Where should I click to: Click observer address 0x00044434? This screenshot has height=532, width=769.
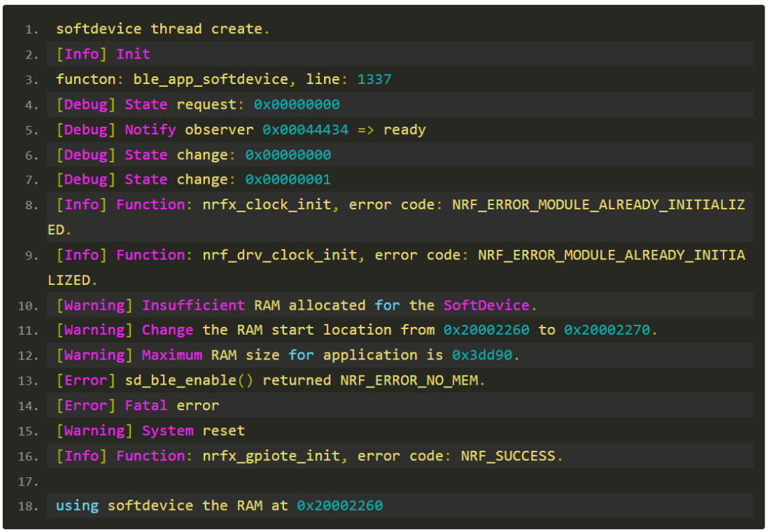point(305,130)
